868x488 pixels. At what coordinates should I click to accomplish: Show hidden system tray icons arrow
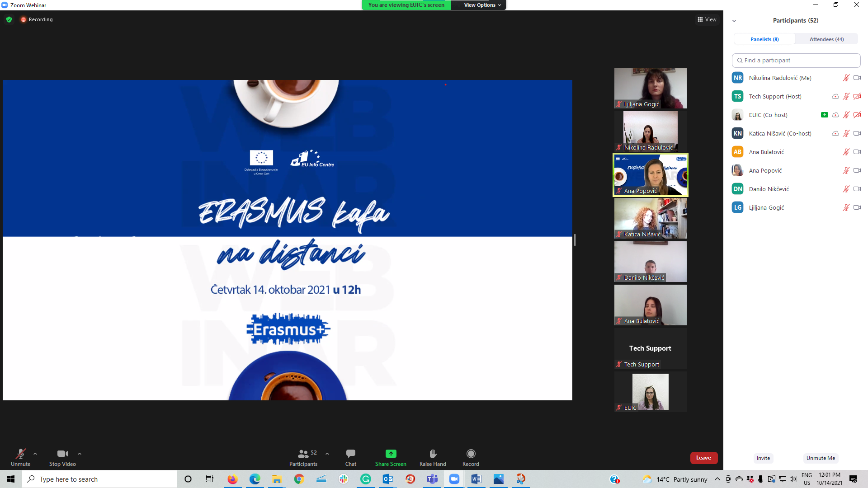coord(717,479)
